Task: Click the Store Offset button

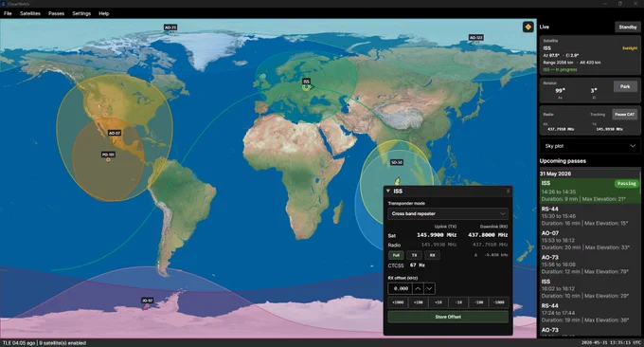Action: click(x=448, y=317)
